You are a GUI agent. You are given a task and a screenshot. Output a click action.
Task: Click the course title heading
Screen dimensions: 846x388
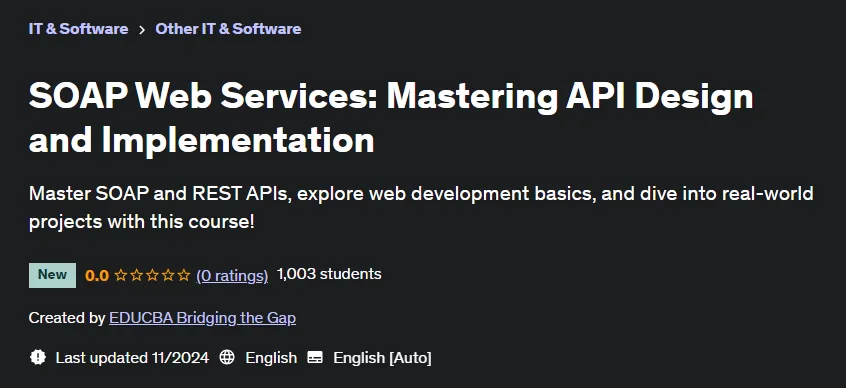(391, 118)
